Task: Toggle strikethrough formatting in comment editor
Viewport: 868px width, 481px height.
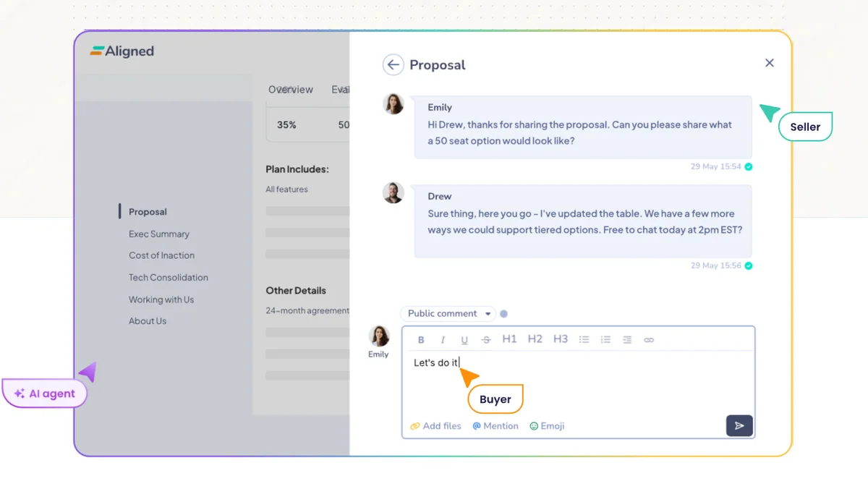Action: coord(486,339)
